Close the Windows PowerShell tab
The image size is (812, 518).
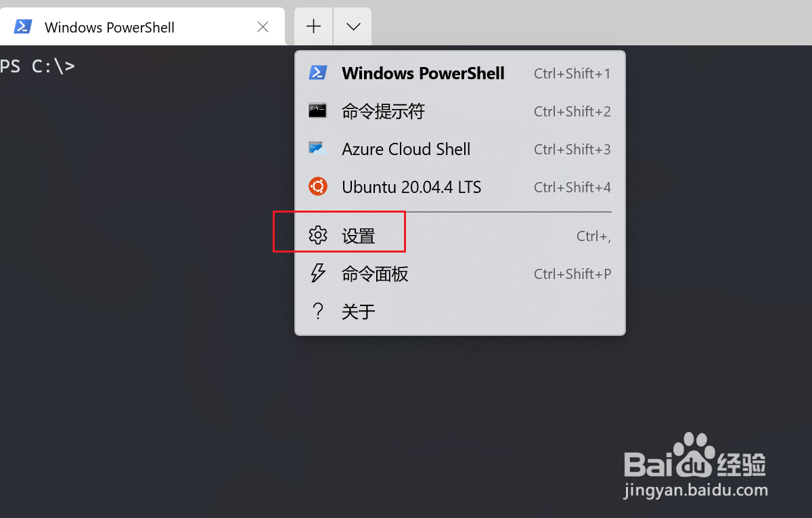[263, 26]
